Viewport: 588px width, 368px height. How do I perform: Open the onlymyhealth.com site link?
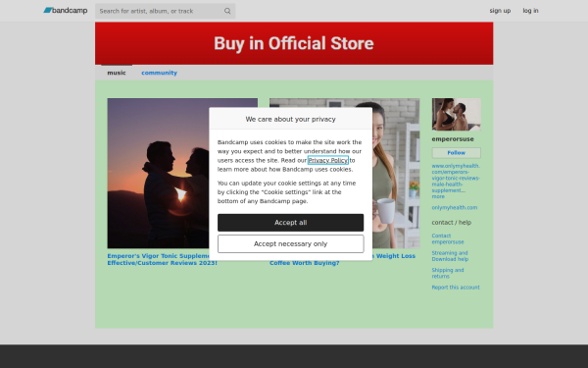[455, 207]
